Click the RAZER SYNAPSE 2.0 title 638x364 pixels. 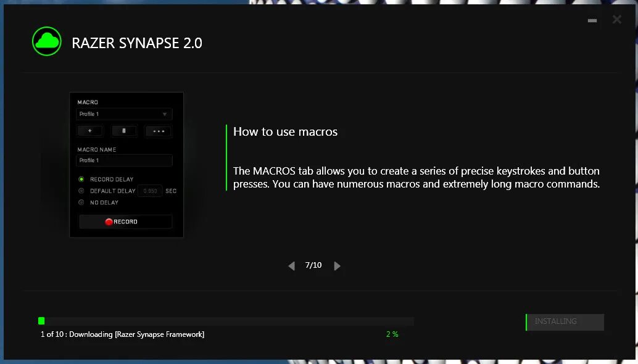(137, 43)
